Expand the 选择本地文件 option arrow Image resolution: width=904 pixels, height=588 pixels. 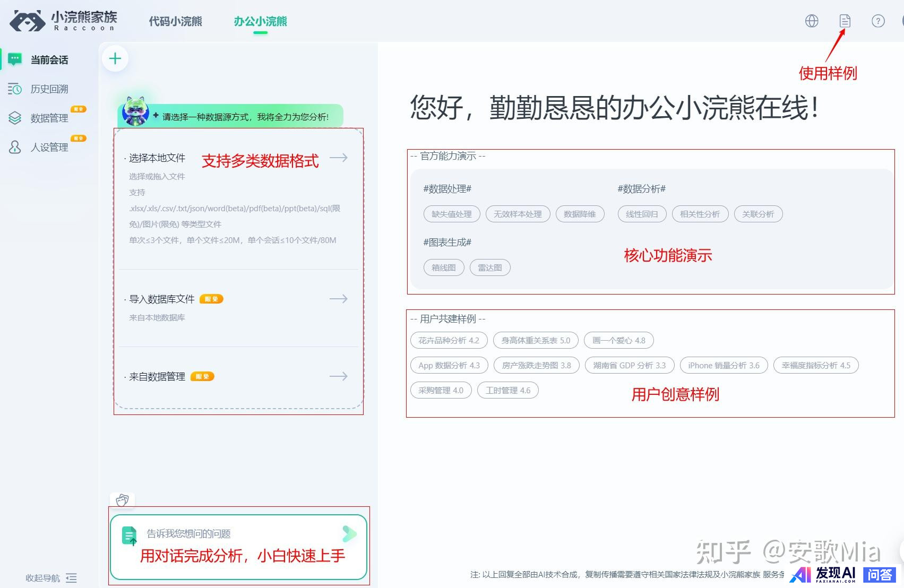pos(338,158)
